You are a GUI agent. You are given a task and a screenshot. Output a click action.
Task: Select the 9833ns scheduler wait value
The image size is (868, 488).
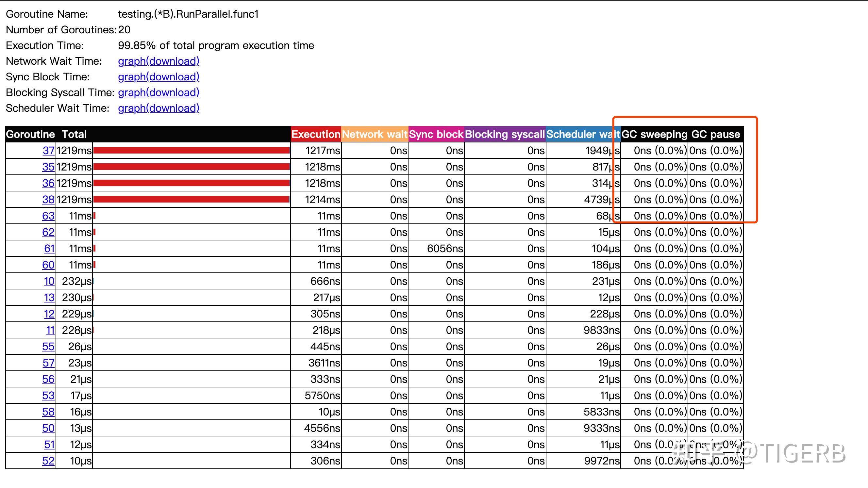601,330
